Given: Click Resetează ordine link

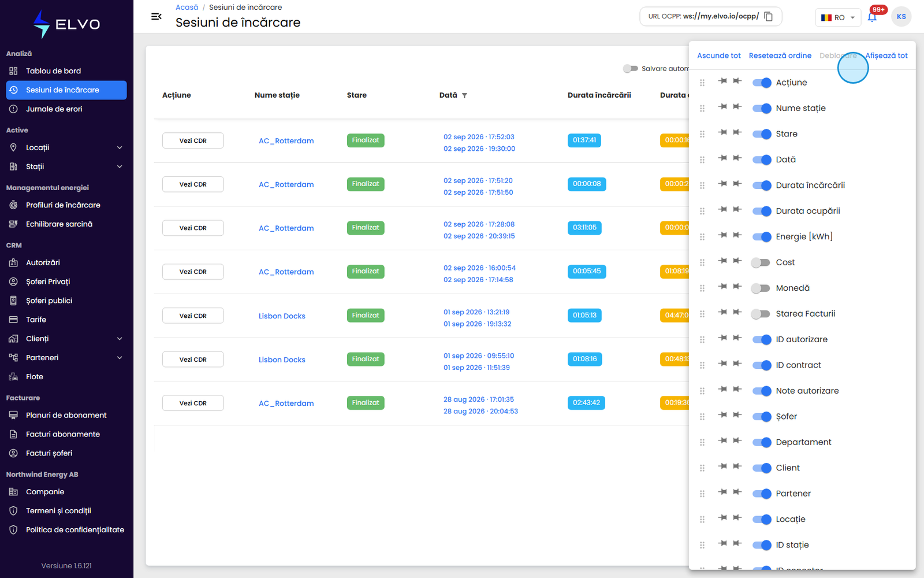Looking at the screenshot, I should coord(780,55).
